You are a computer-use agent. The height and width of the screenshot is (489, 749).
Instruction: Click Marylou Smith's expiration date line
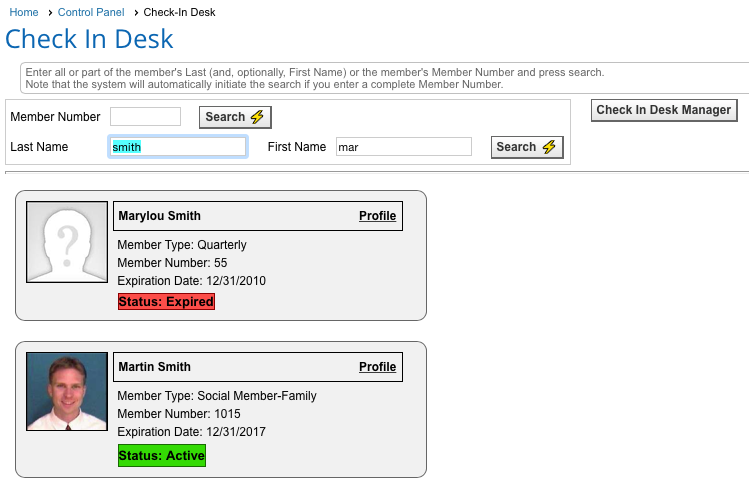click(x=191, y=281)
